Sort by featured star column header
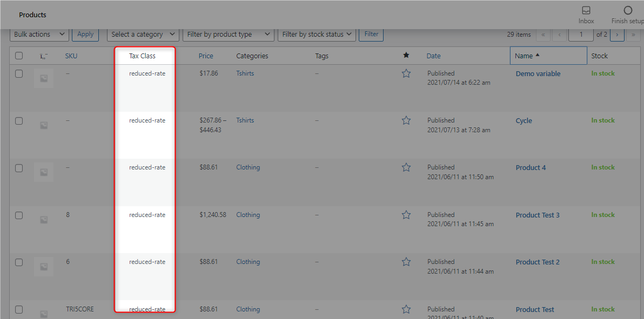644x319 pixels. (x=406, y=56)
